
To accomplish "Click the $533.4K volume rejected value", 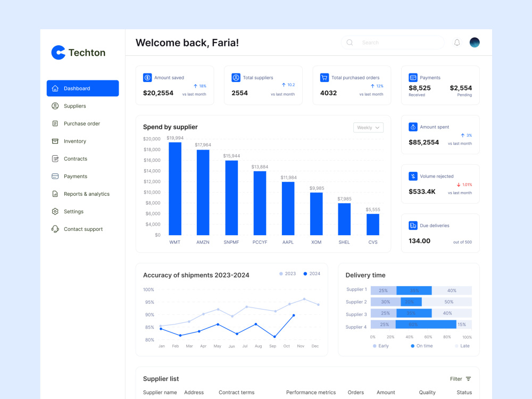I will click(x=422, y=192).
